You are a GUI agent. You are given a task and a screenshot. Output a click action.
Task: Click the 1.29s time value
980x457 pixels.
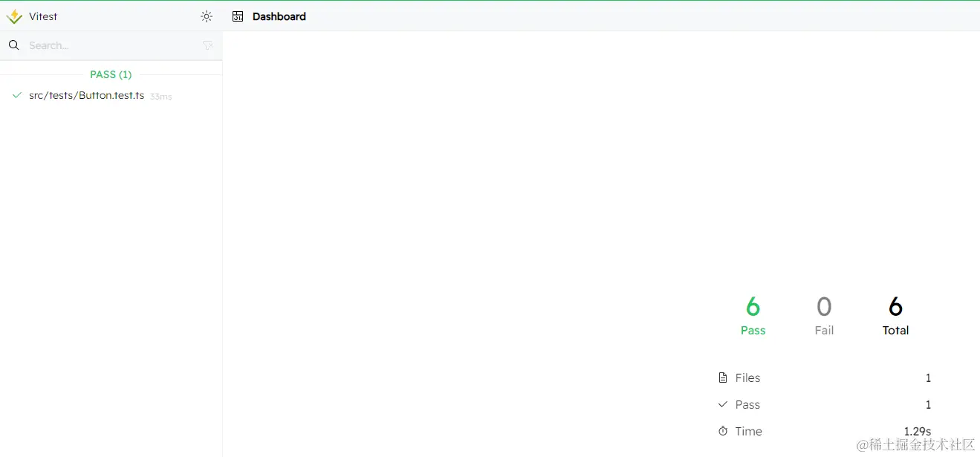(x=917, y=432)
